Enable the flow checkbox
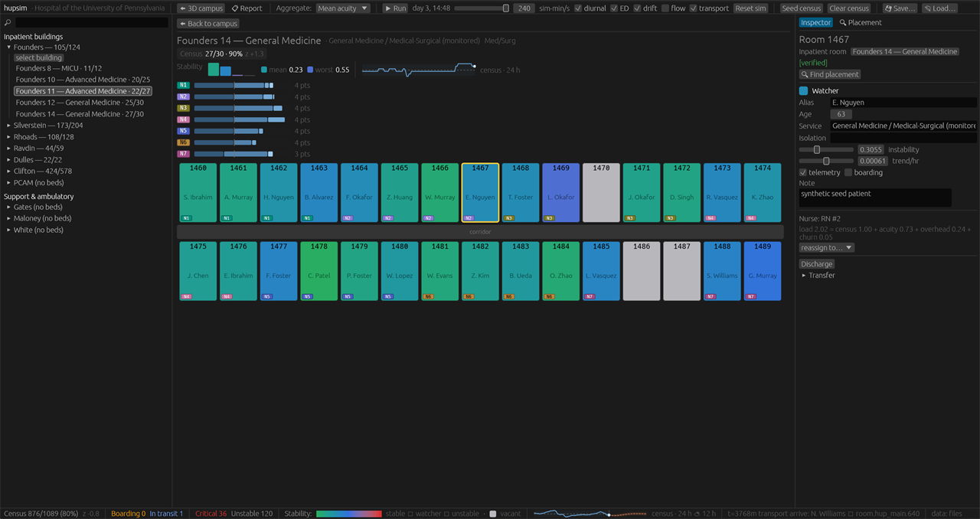Image resolution: width=980 pixels, height=519 pixels. click(x=665, y=8)
